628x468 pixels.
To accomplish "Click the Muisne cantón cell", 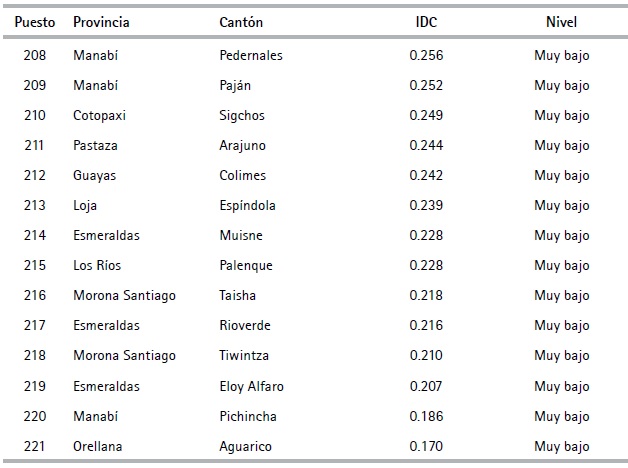I will [240, 235].
